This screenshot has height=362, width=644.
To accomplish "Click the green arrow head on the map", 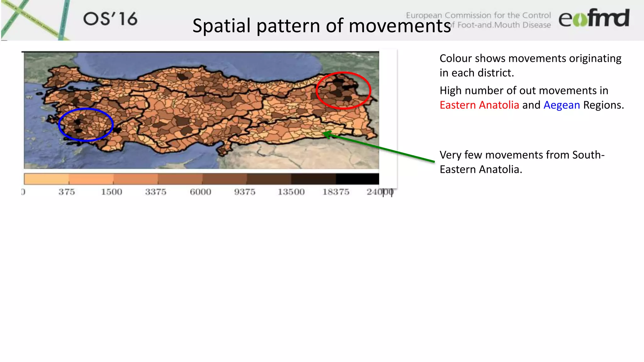I will 326,134.
